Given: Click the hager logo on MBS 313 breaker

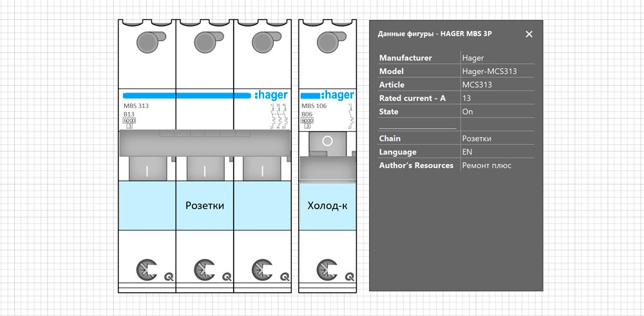Looking at the screenshot, I should click(x=271, y=95).
